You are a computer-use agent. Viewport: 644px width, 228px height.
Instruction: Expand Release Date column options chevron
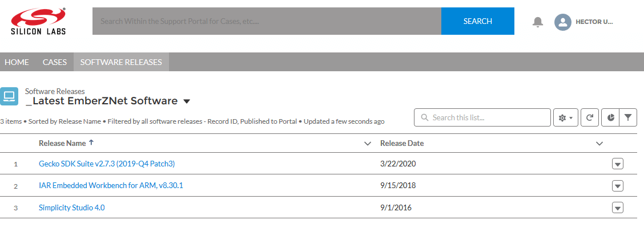(599, 144)
